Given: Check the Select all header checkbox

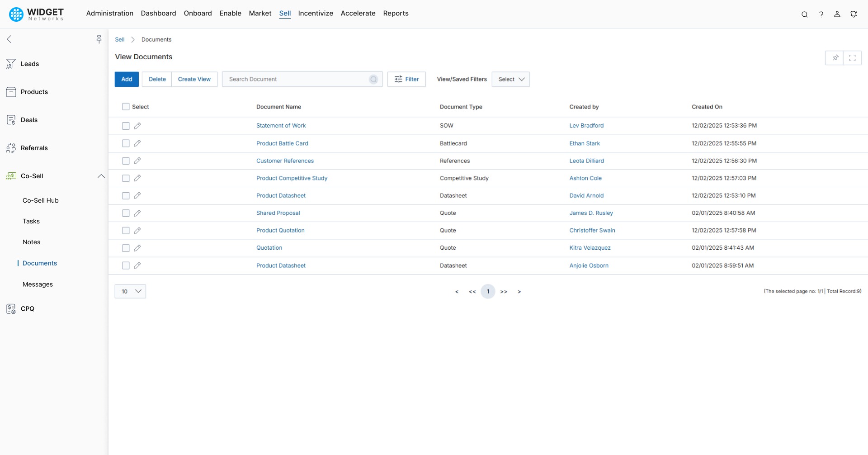Looking at the screenshot, I should [x=126, y=107].
